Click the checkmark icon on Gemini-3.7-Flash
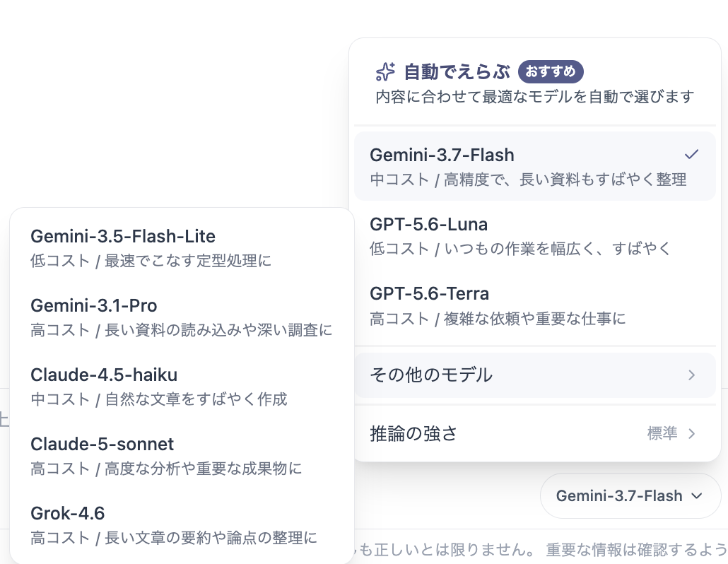 pyautogui.click(x=691, y=154)
